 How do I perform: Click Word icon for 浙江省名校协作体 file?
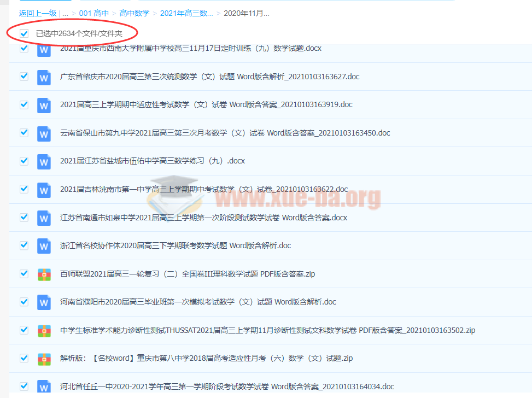click(44, 246)
